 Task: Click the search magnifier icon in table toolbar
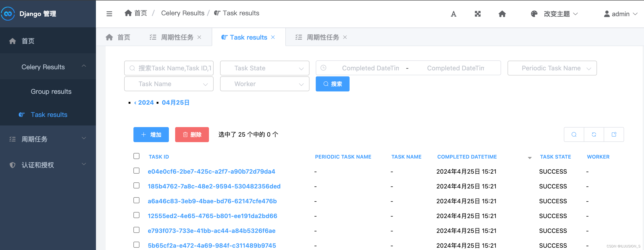click(574, 135)
